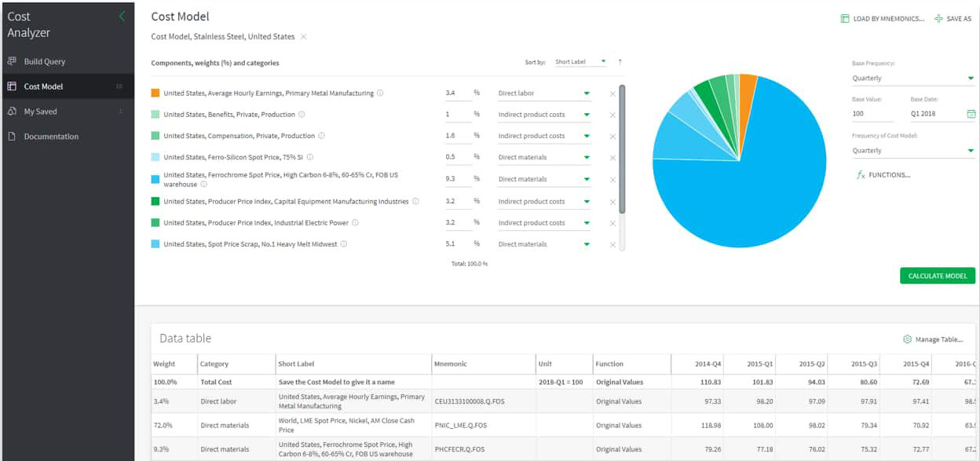Show info for Spot Price Scrap
The width and height of the screenshot is (980, 461).
point(344,244)
